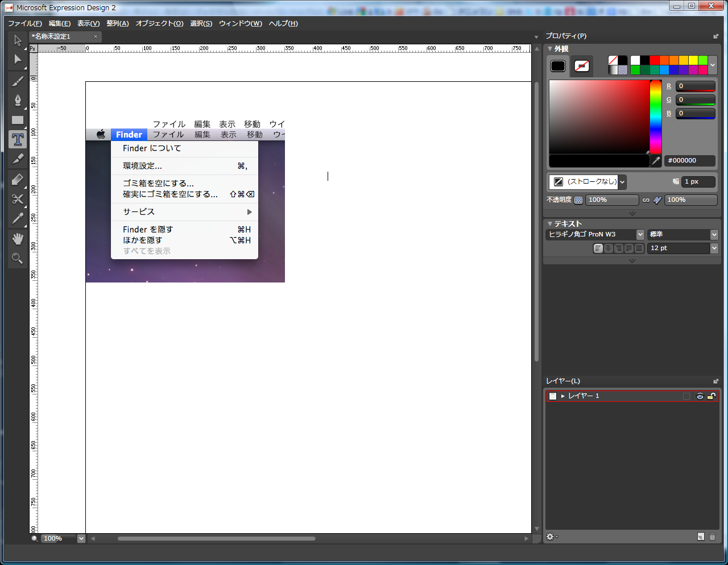Image resolution: width=728 pixels, height=565 pixels.
Task: Close the 名称未設定1 document tab
Action: tap(96, 36)
